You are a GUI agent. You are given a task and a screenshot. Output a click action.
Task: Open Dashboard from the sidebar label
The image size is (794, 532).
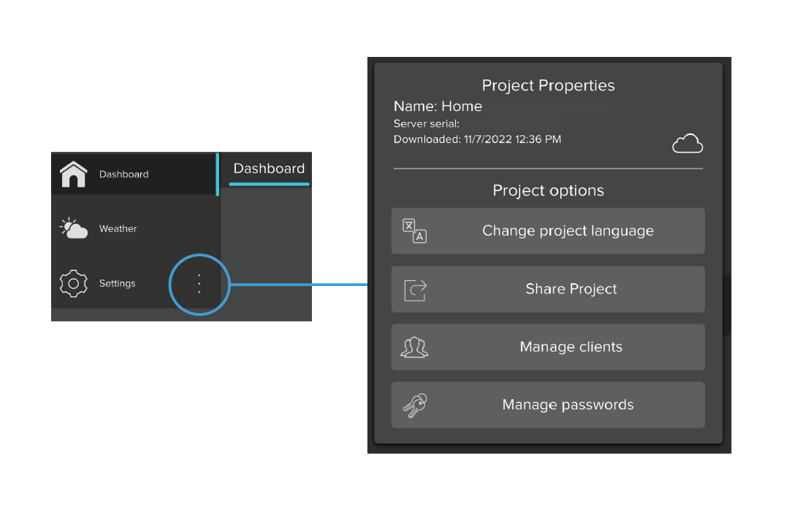[x=124, y=174]
